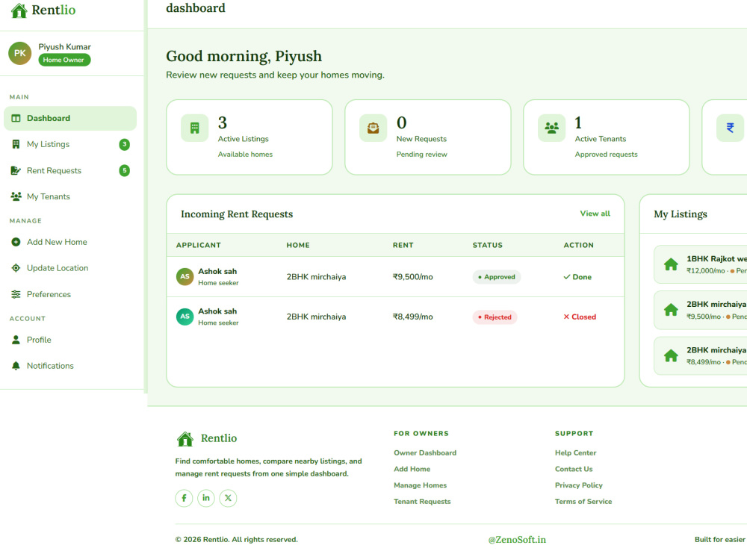747x560 pixels.
Task: Open the LinkedIn link in footer
Action: click(206, 498)
